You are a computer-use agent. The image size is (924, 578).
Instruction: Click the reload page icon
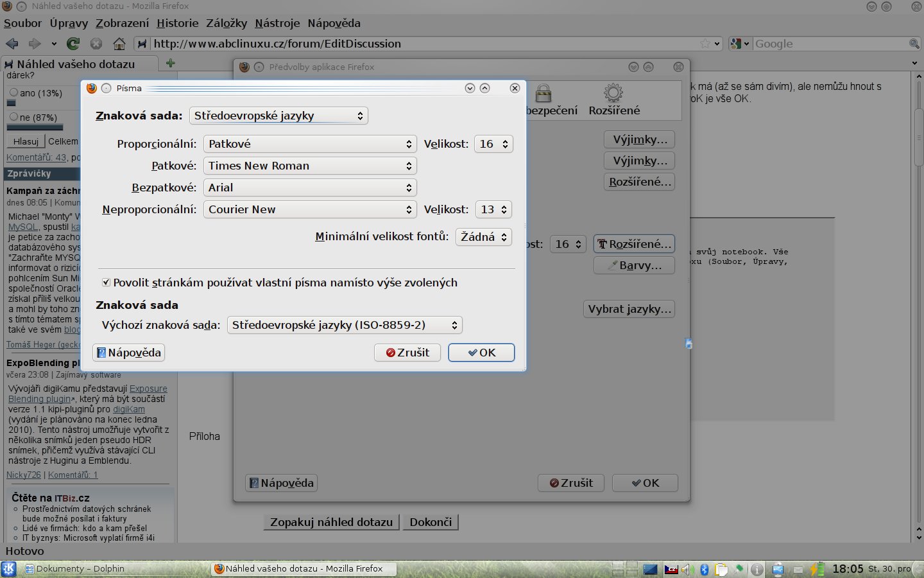[73, 44]
